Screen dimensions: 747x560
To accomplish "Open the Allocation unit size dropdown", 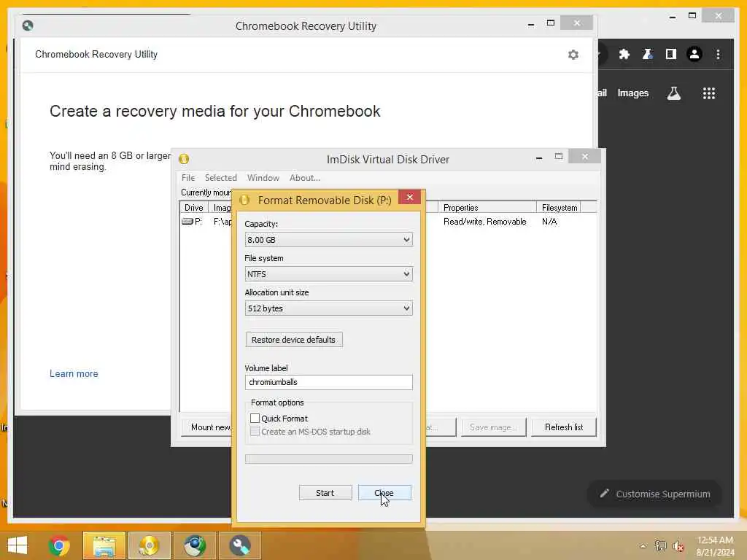I will coord(329,308).
